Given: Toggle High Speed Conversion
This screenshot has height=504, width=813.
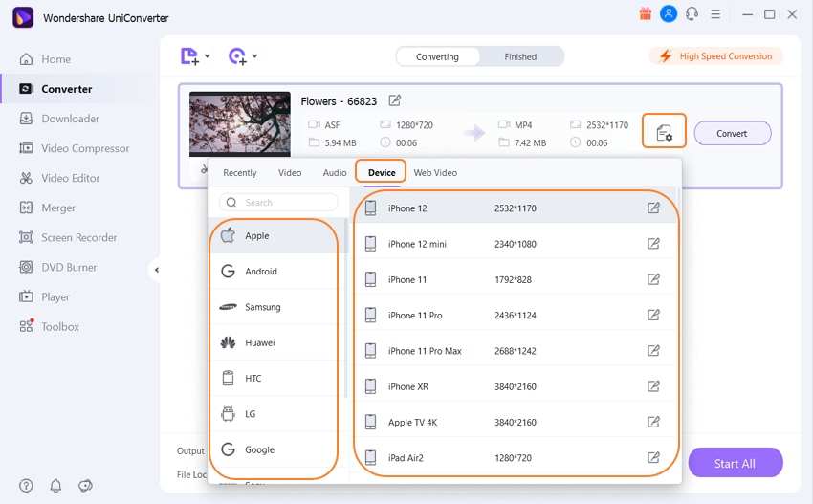Looking at the screenshot, I should pos(716,56).
